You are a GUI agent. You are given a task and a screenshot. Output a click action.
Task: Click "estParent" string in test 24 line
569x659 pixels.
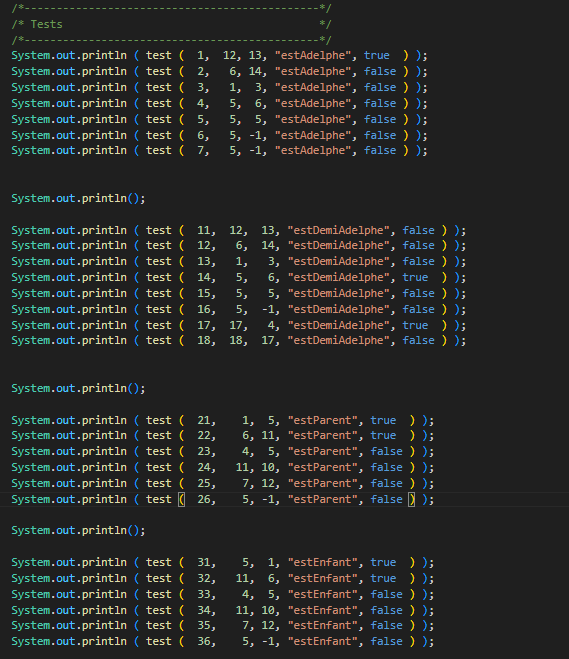(323, 467)
